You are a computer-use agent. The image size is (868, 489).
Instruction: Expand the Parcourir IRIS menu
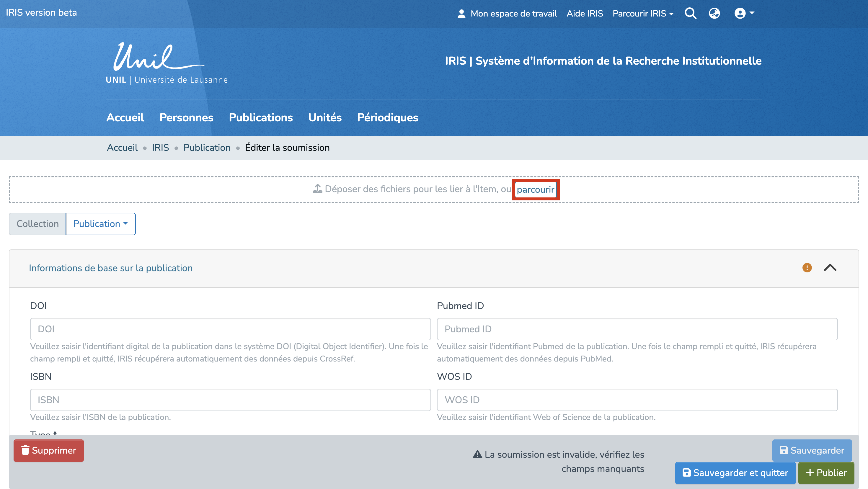(642, 14)
